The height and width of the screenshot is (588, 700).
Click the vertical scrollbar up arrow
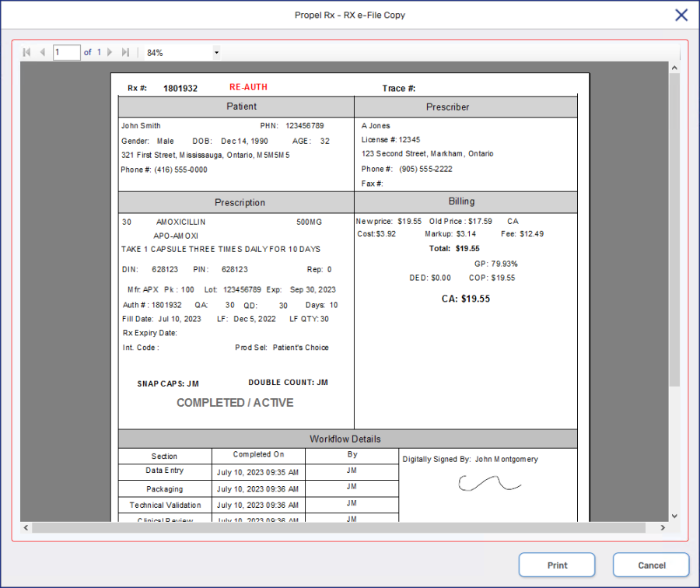click(674, 68)
